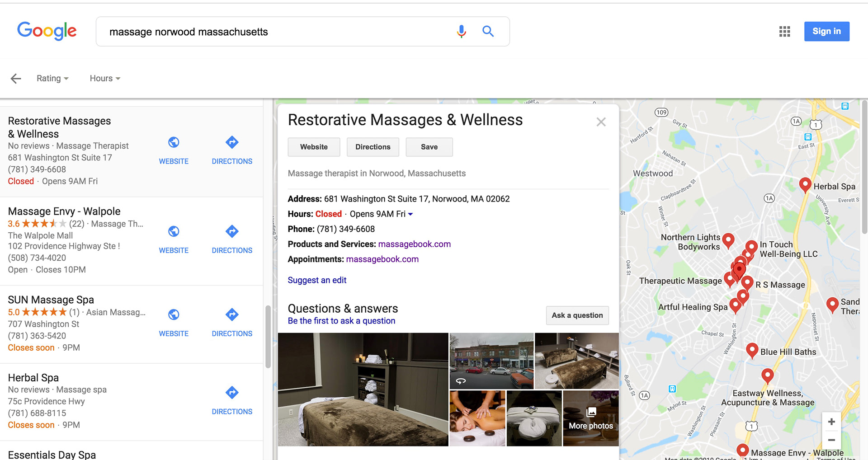Viewport: 868px width, 460px height.
Task: Select the SUN Massage Spa listing title
Action: [x=51, y=300]
